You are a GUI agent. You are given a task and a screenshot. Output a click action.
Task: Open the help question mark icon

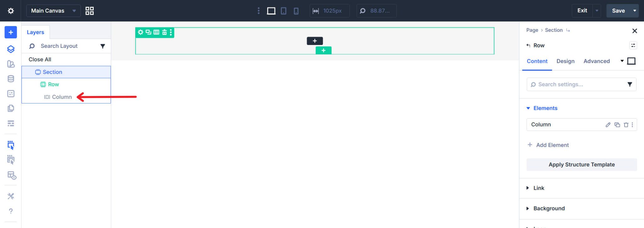[11, 211]
